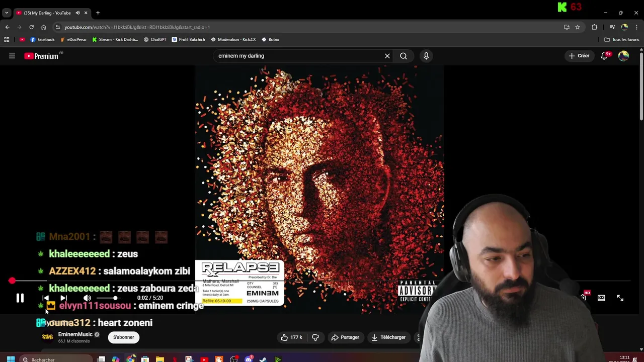Screen dimensions: 644x362
Task: Open a new browser tab
Action: click(98, 13)
